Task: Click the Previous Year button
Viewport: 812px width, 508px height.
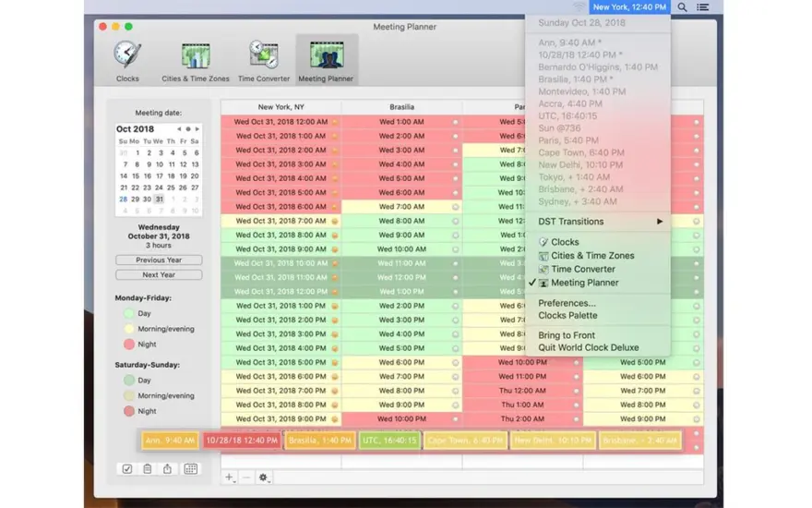Action: pyautogui.click(x=159, y=260)
